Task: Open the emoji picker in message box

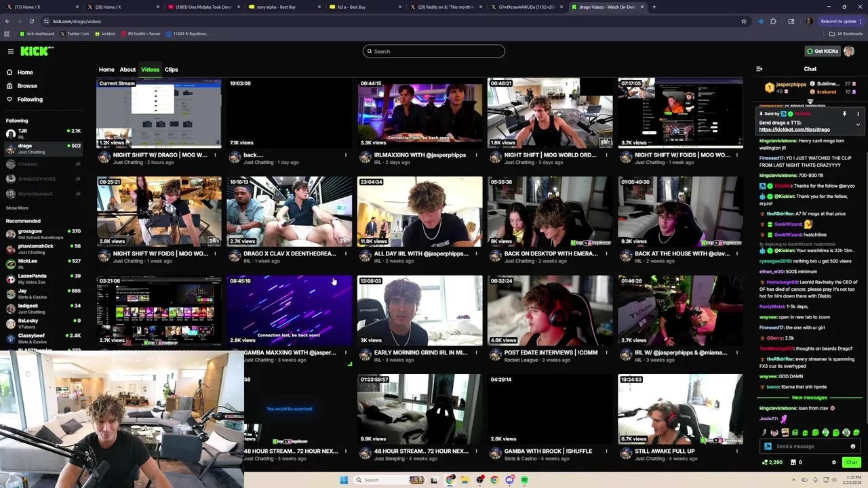Action: click(x=853, y=447)
